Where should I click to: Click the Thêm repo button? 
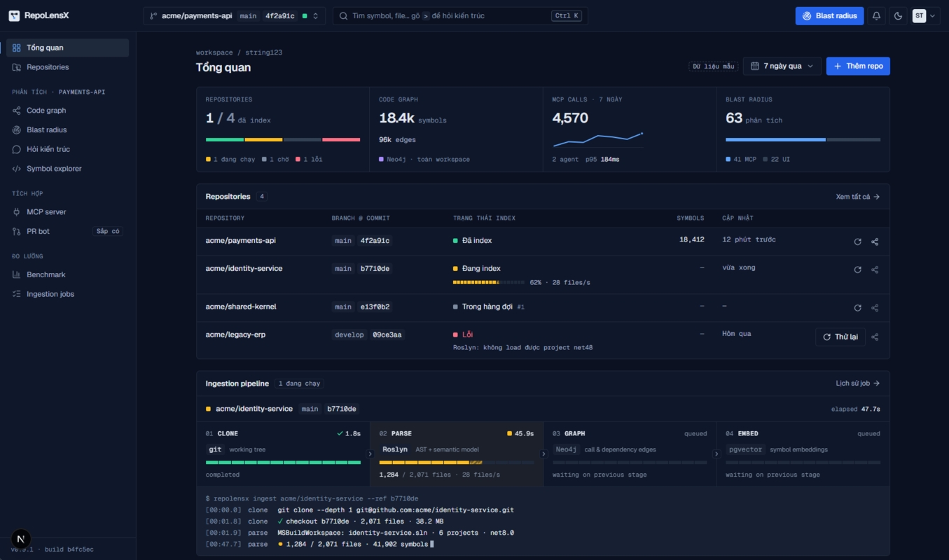click(x=858, y=66)
